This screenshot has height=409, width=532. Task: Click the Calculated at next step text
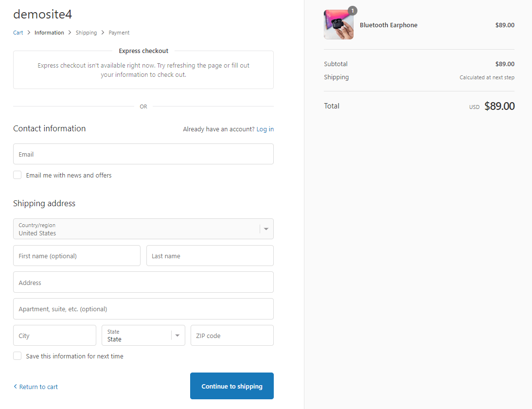pos(487,77)
